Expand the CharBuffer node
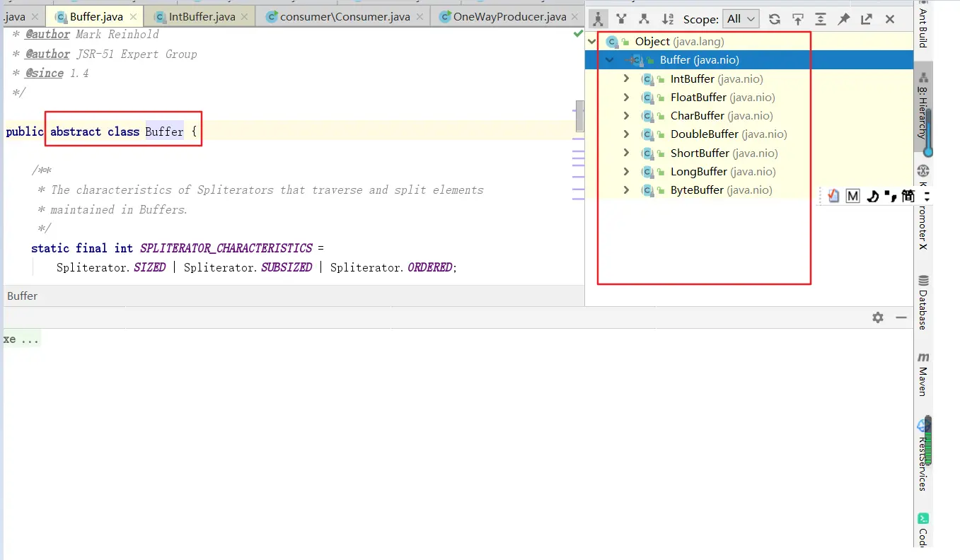960x560 pixels. [x=626, y=115]
